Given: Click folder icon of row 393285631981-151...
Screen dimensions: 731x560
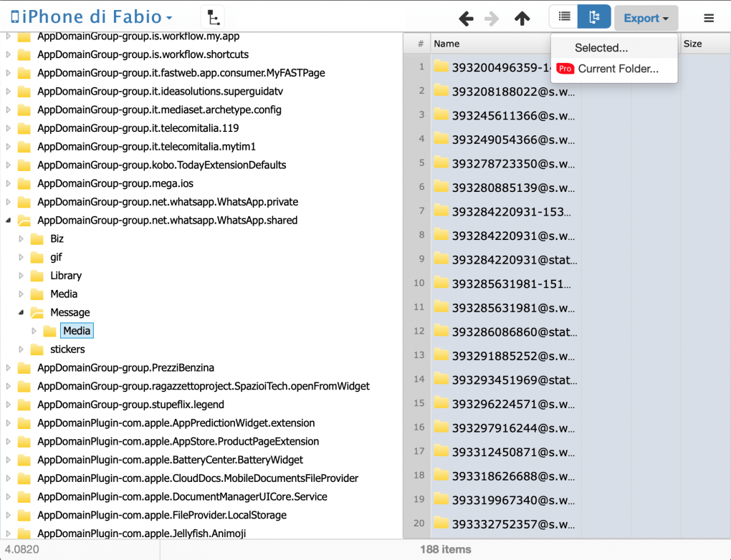Looking at the screenshot, I should pyautogui.click(x=441, y=284).
